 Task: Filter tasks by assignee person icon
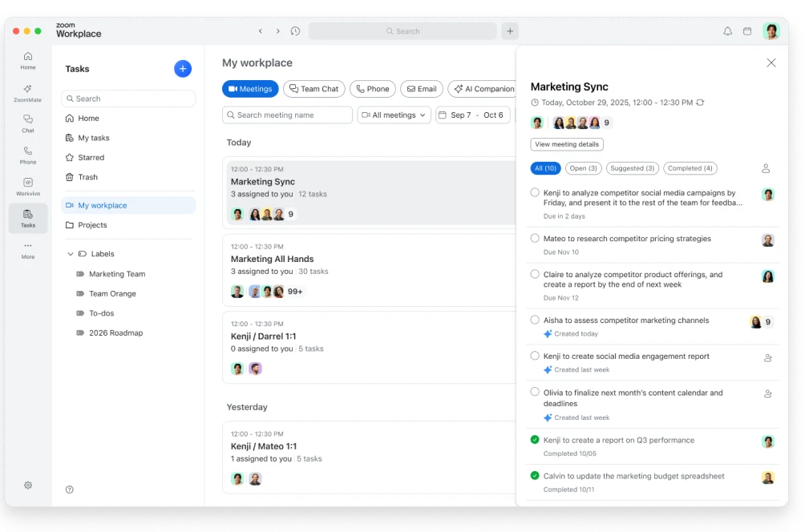tap(766, 168)
